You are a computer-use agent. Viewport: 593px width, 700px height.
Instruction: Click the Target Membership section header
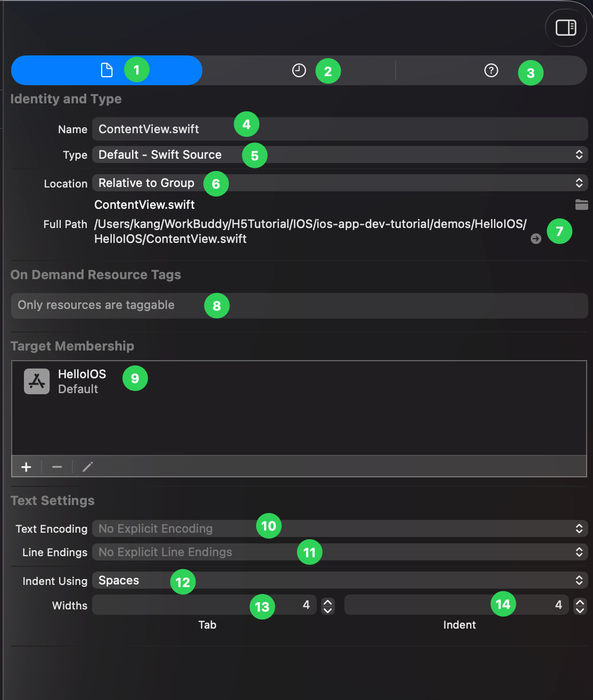(72, 346)
